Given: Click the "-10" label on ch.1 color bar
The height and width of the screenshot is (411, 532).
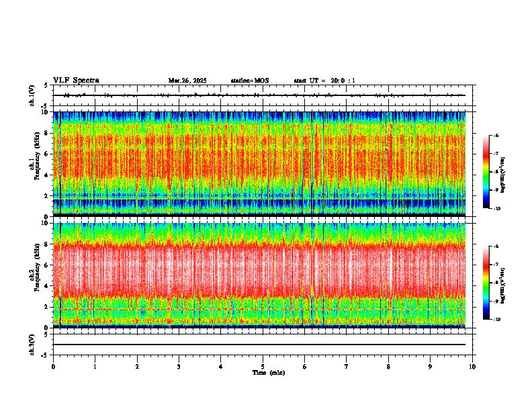Looking at the screenshot, I should pyautogui.click(x=496, y=209).
